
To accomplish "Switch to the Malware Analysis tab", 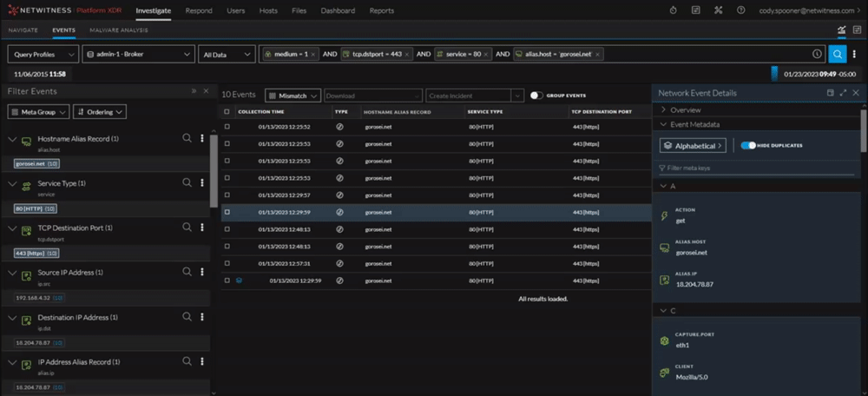I will point(118,30).
